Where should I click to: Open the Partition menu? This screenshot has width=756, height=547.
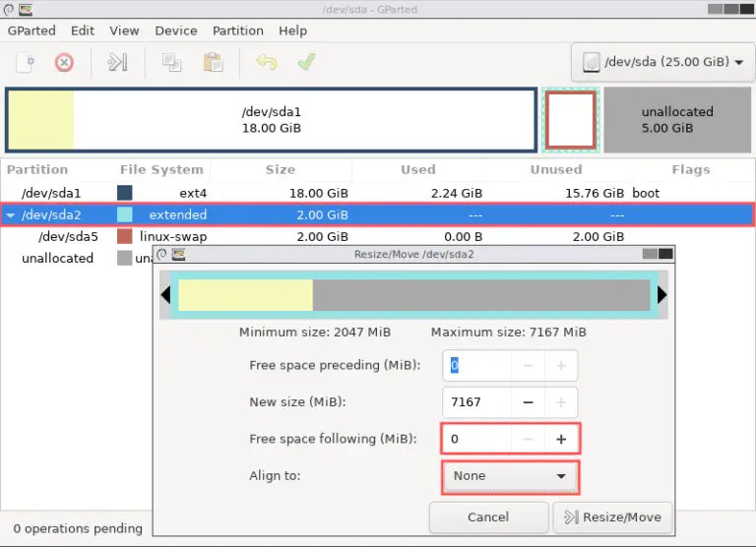(237, 30)
